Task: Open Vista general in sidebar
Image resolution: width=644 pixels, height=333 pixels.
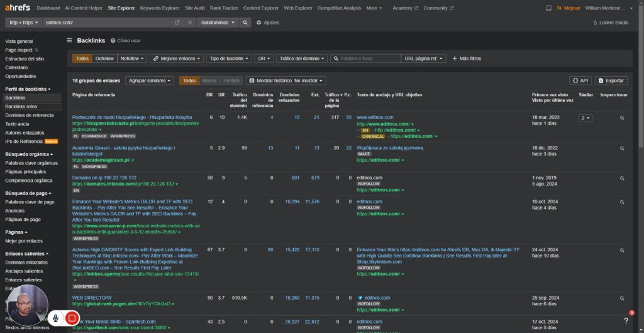Action: [x=19, y=41]
